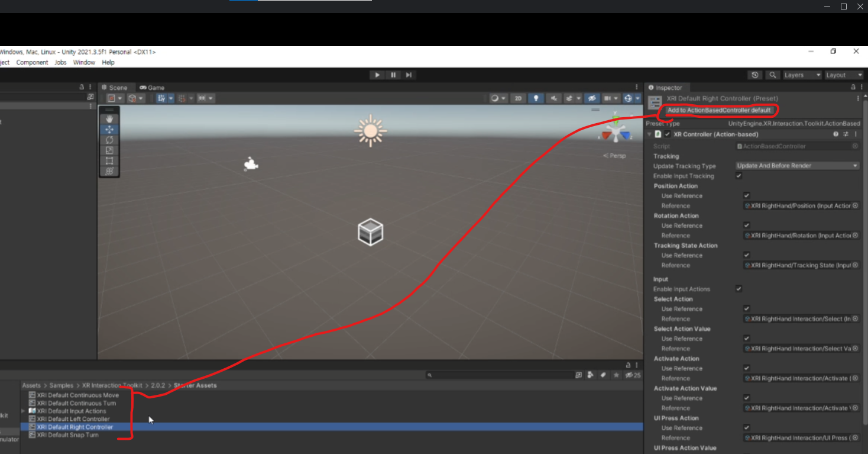Image resolution: width=868 pixels, height=454 pixels.
Task: Select the Rotate tool
Action: tap(109, 140)
